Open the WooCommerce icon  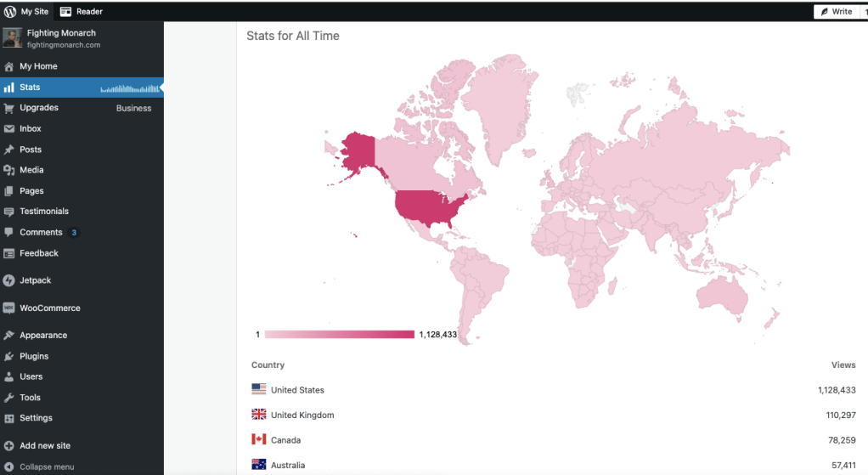[x=9, y=308]
